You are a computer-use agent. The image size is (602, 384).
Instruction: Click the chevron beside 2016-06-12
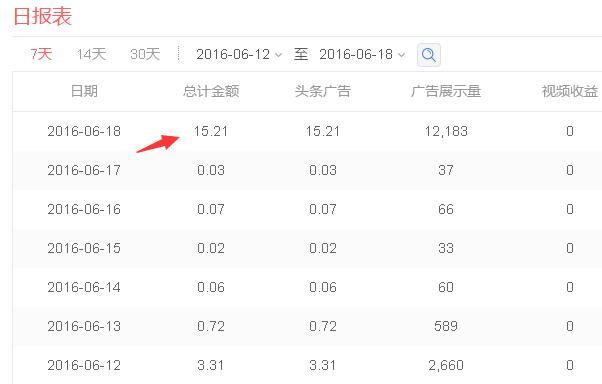tap(278, 55)
